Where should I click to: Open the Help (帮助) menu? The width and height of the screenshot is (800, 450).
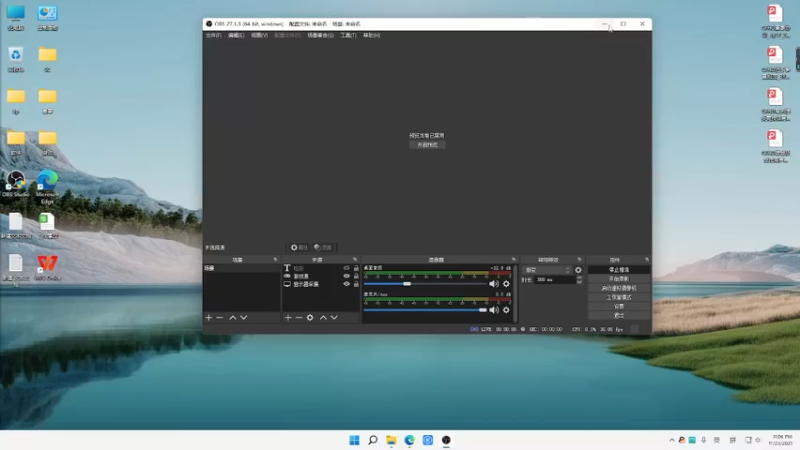(x=371, y=35)
